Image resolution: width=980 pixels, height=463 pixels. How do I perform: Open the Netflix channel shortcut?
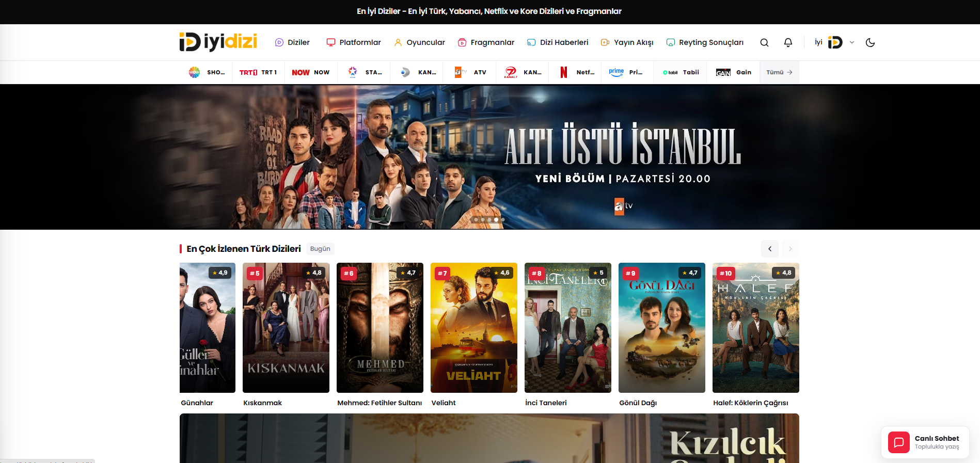click(575, 72)
